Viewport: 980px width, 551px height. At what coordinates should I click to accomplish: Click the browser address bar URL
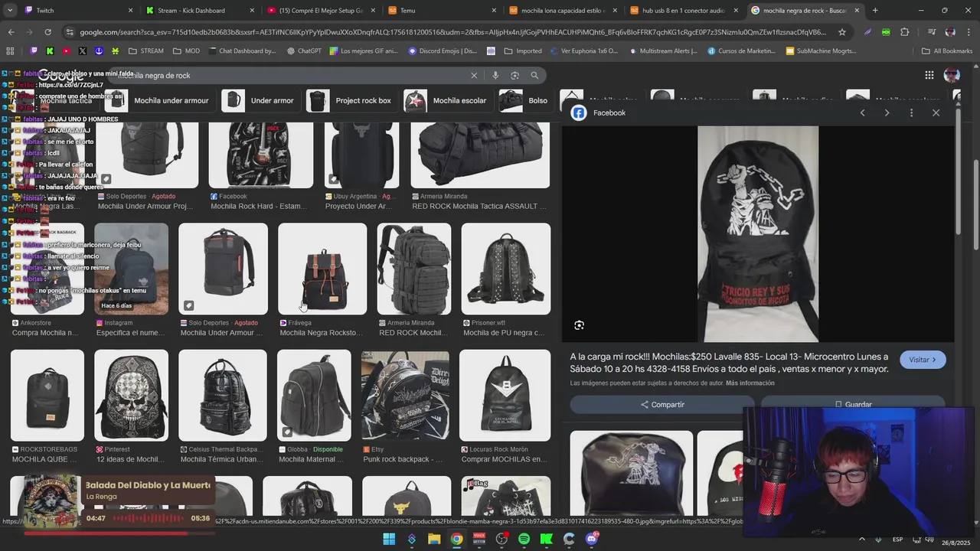[x=452, y=32]
